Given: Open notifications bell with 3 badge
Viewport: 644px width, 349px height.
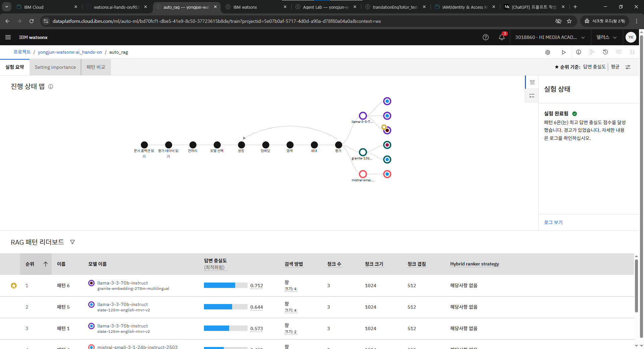Looking at the screenshot, I should (x=502, y=37).
